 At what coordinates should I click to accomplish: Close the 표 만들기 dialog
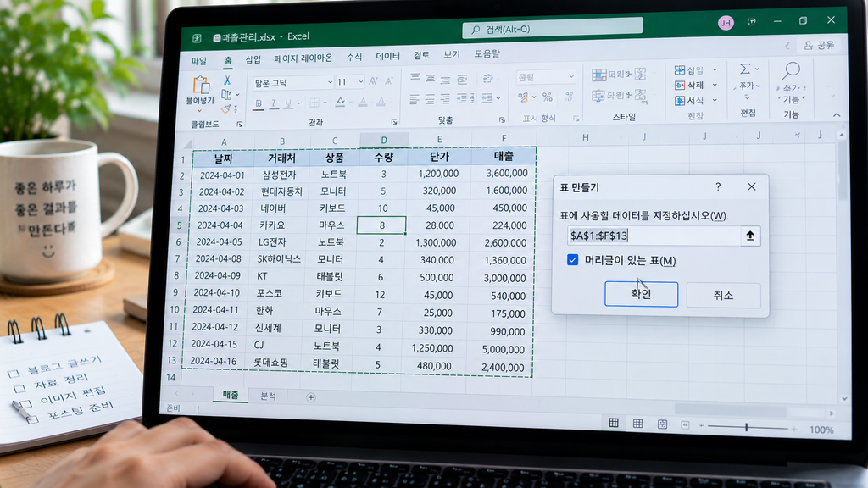pos(751,187)
